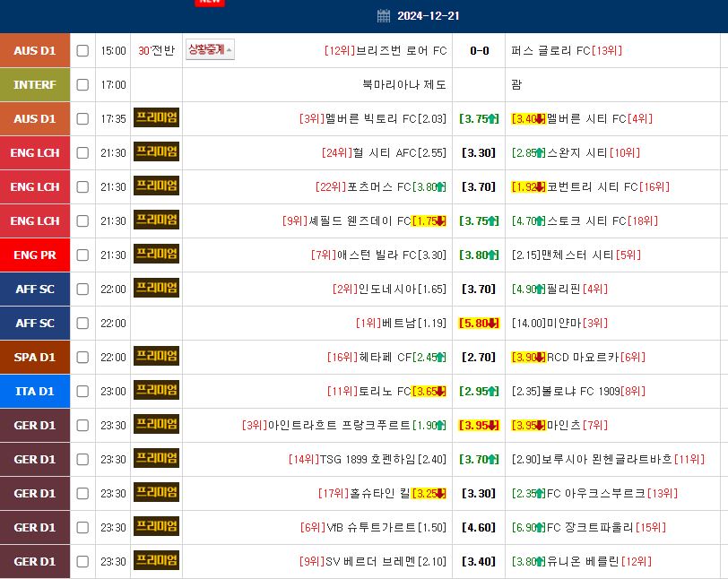Viewport: 728px width, 579px height.
Task: Click the INTERF league badge
Action: point(35,84)
